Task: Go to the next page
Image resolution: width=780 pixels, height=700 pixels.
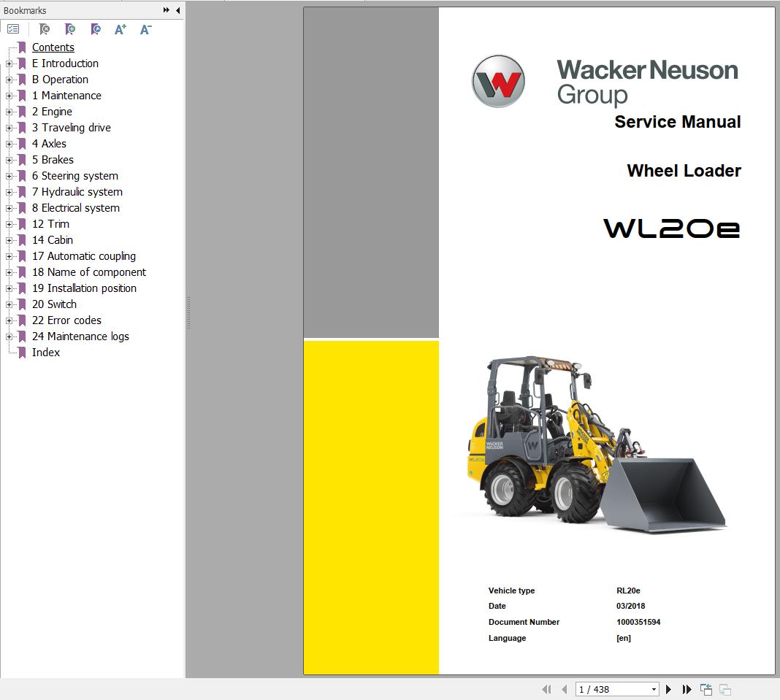Action: coord(668,689)
